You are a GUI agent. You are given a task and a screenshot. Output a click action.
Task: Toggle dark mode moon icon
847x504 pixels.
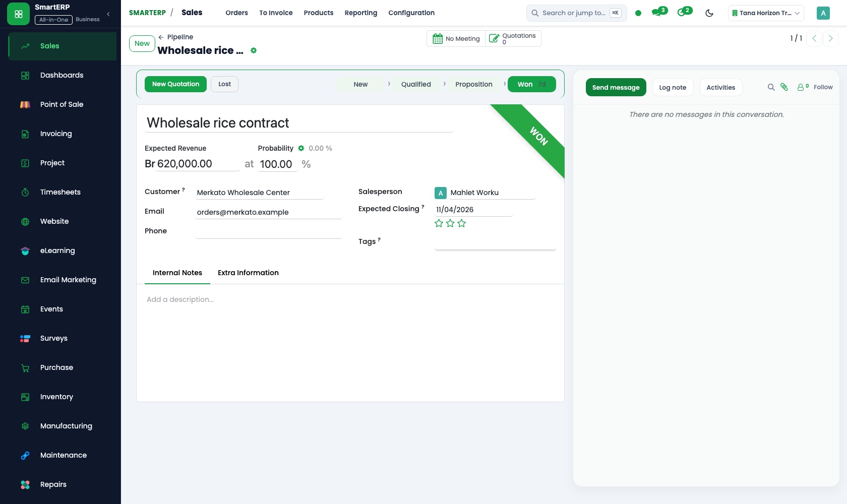pos(709,13)
